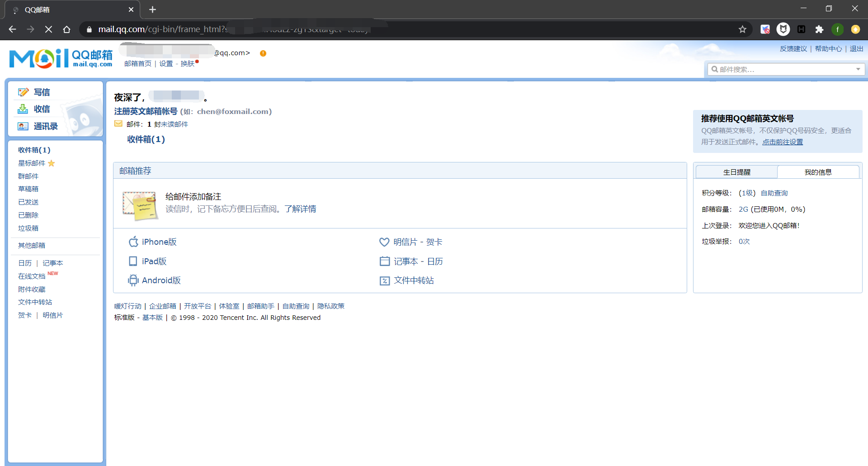Viewport: 868px width, 466px height.
Task: Open the 垃圾箱 spam folder
Action: click(x=28, y=228)
